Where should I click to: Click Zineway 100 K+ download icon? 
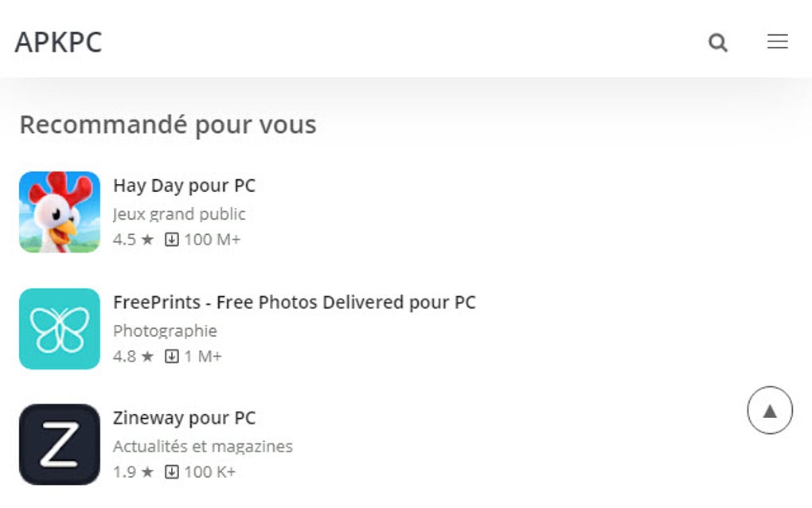click(x=172, y=472)
